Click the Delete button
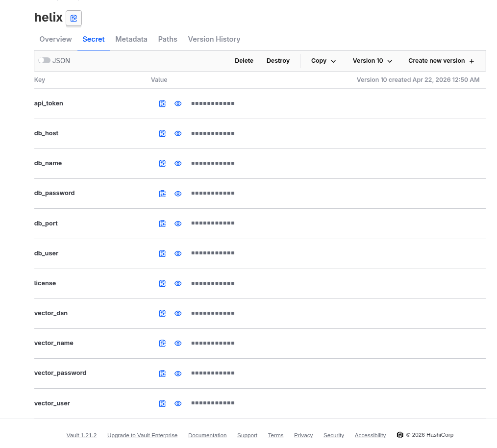497x448 pixels. coord(244,61)
